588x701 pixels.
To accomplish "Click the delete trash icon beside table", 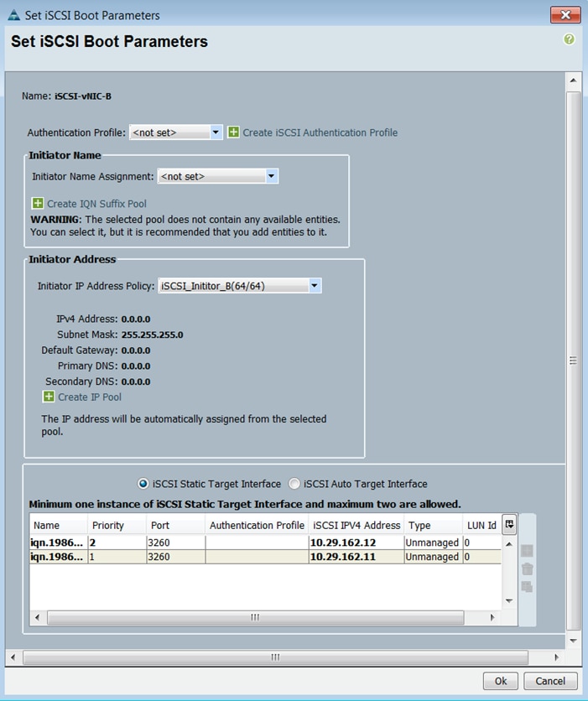I will 528,569.
